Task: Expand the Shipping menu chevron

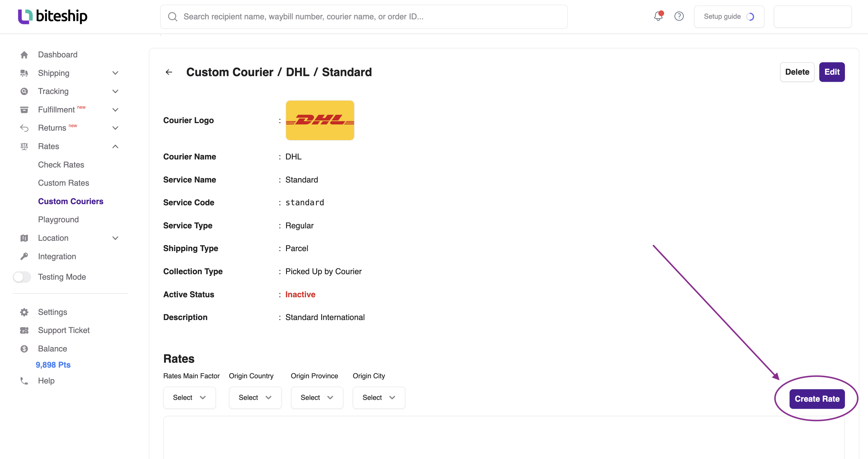Action: tap(115, 73)
